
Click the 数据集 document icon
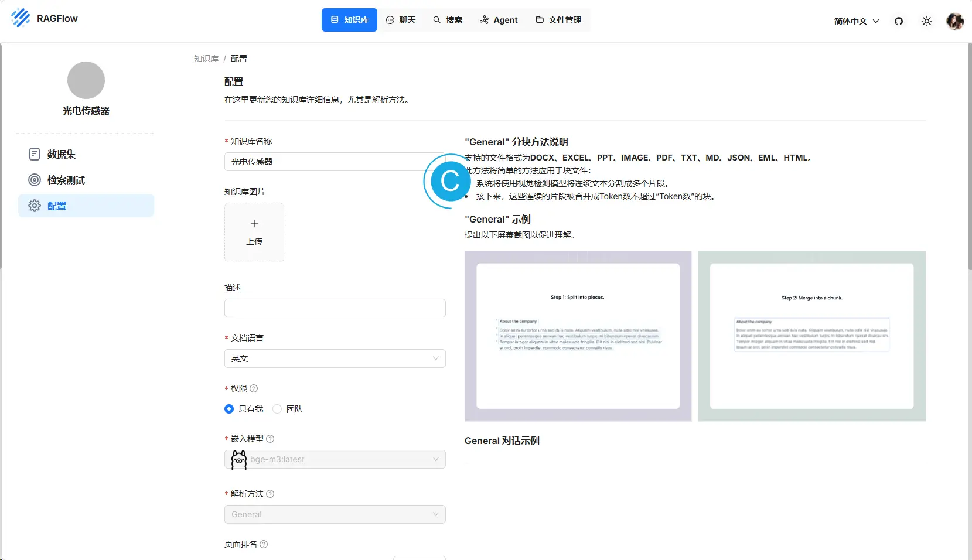coord(35,154)
